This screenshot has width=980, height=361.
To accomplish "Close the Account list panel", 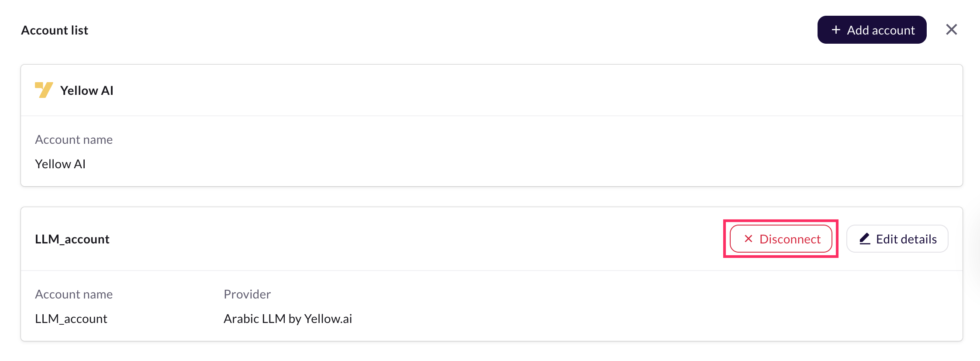I will (x=952, y=30).
